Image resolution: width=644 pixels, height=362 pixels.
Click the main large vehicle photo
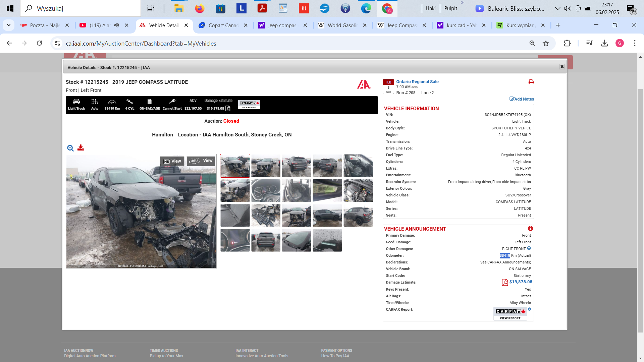point(141,211)
